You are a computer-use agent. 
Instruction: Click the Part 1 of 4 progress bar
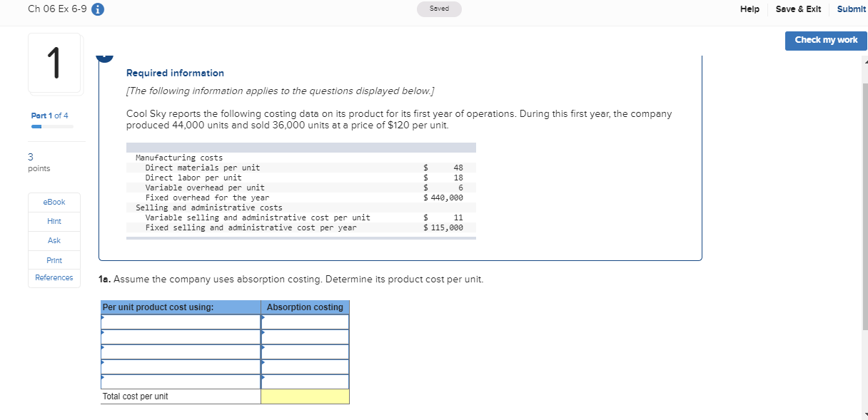pyautogui.click(x=54, y=126)
